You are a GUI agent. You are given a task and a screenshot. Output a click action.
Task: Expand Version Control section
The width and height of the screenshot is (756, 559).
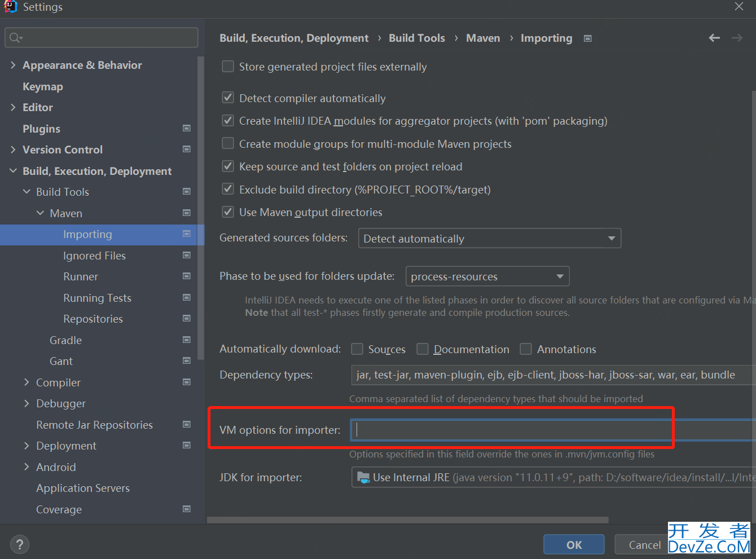pos(13,149)
